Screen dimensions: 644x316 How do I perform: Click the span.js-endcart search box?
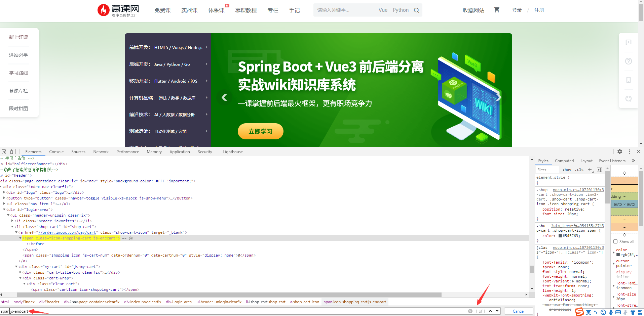coord(234,311)
